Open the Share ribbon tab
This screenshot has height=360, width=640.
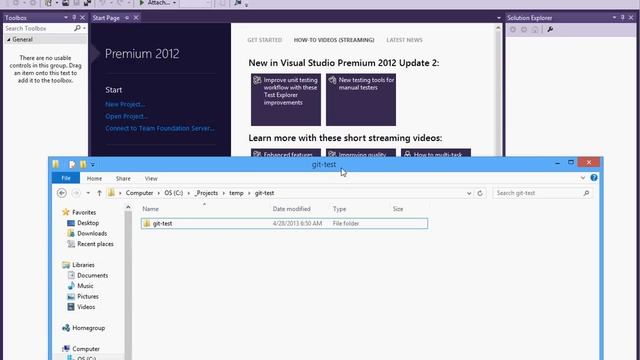pyautogui.click(x=123, y=178)
